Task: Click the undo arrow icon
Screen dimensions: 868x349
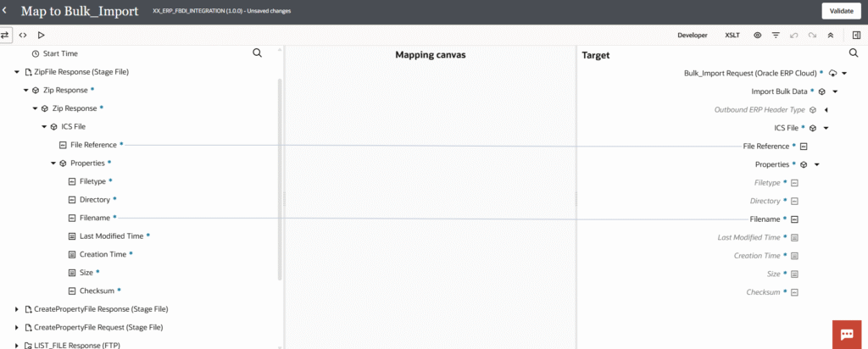Action: (793, 35)
